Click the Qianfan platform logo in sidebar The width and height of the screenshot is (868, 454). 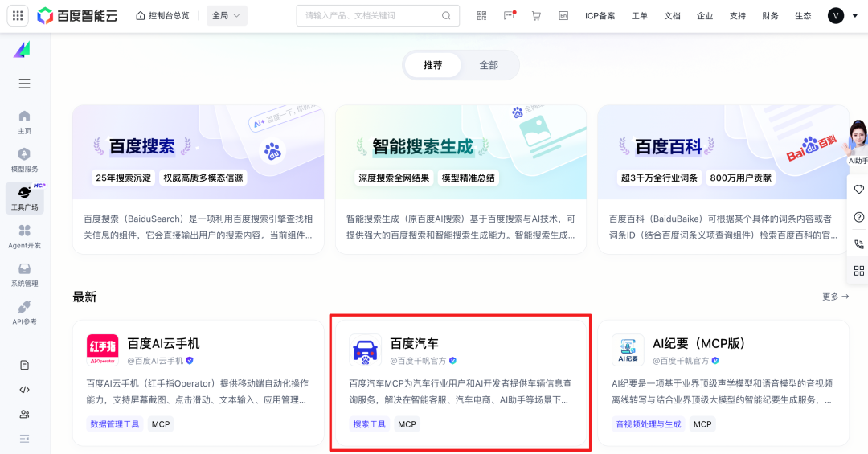23,50
